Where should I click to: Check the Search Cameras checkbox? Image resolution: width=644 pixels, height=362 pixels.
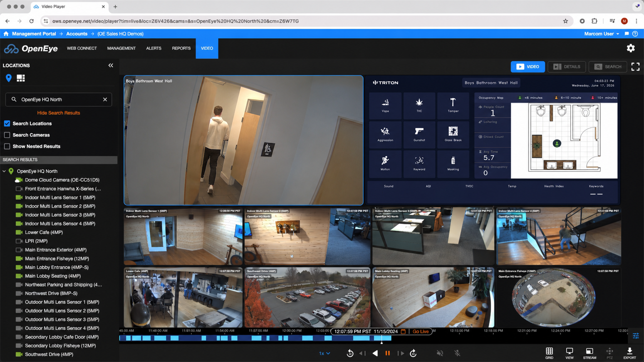click(7, 135)
